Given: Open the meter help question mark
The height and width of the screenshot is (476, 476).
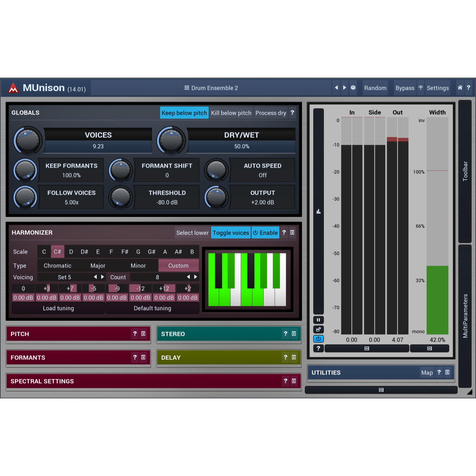Looking at the screenshot, I should tap(318, 348).
